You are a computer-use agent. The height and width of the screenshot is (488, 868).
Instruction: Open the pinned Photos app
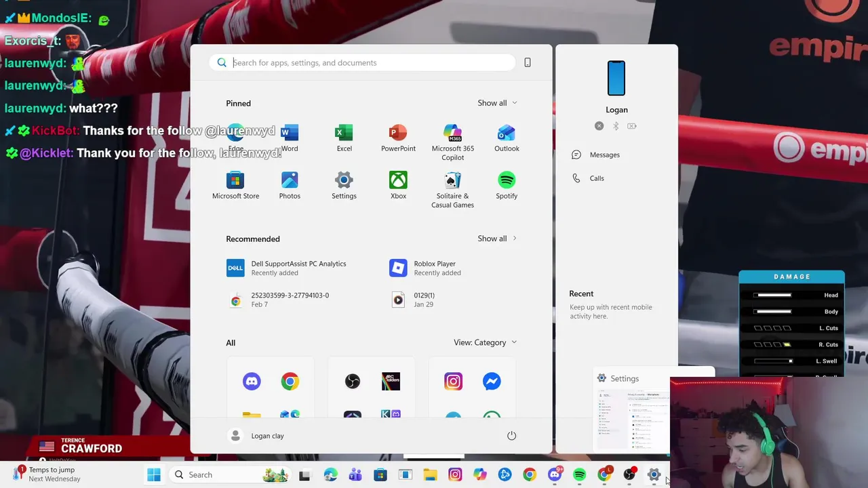click(290, 186)
